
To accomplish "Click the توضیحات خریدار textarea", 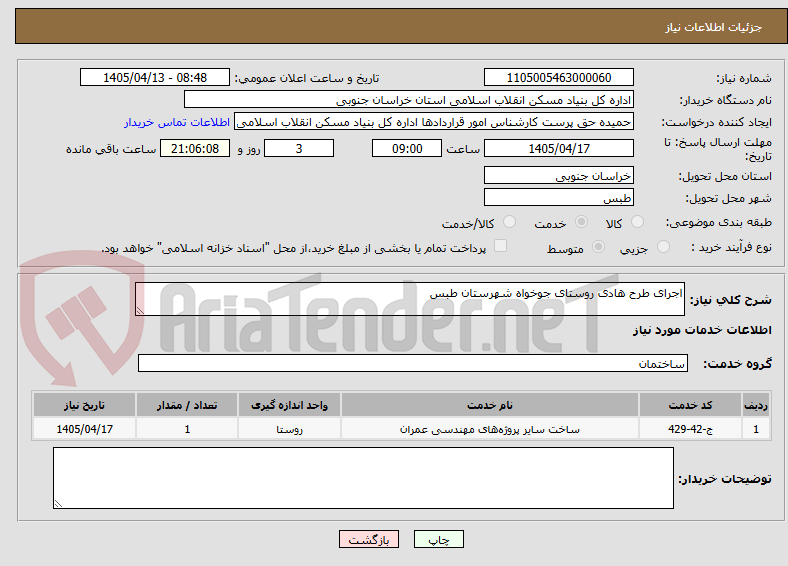I will click(x=363, y=478).
